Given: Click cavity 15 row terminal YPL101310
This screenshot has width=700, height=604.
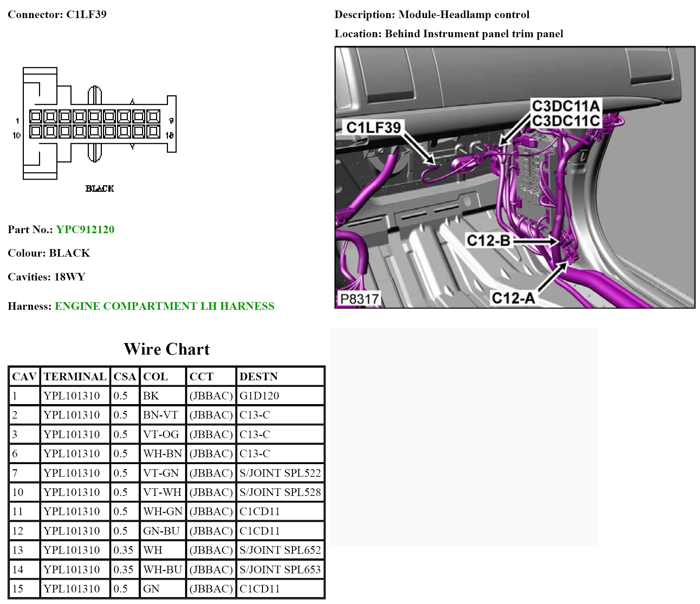Looking at the screenshot, I should 72,589.
